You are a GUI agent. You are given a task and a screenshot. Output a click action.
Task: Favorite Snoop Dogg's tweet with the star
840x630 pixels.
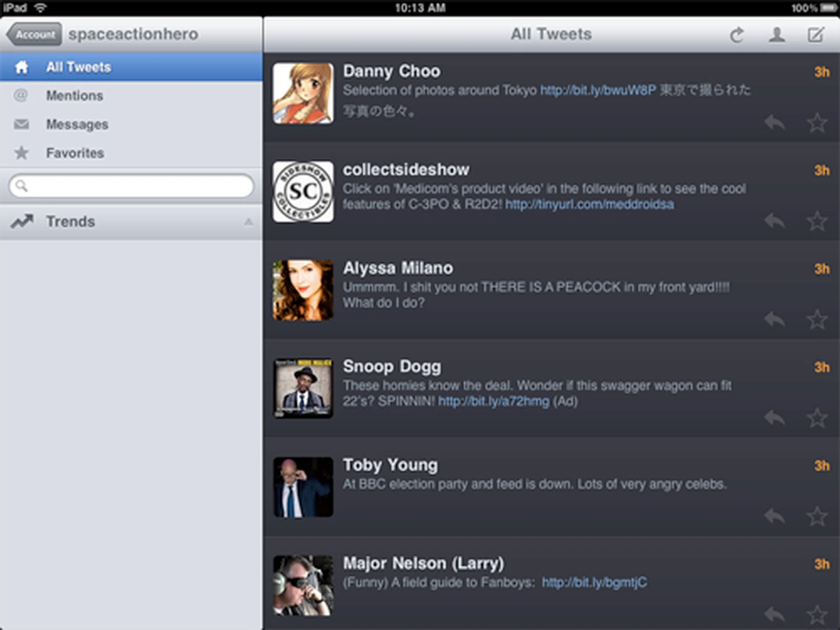[x=816, y=418]
